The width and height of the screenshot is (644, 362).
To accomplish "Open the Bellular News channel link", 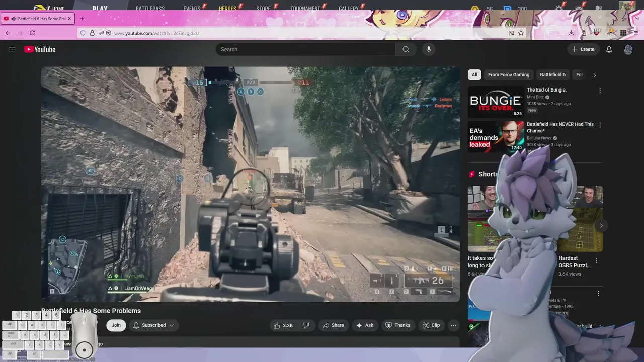I will tap(539, 138).
